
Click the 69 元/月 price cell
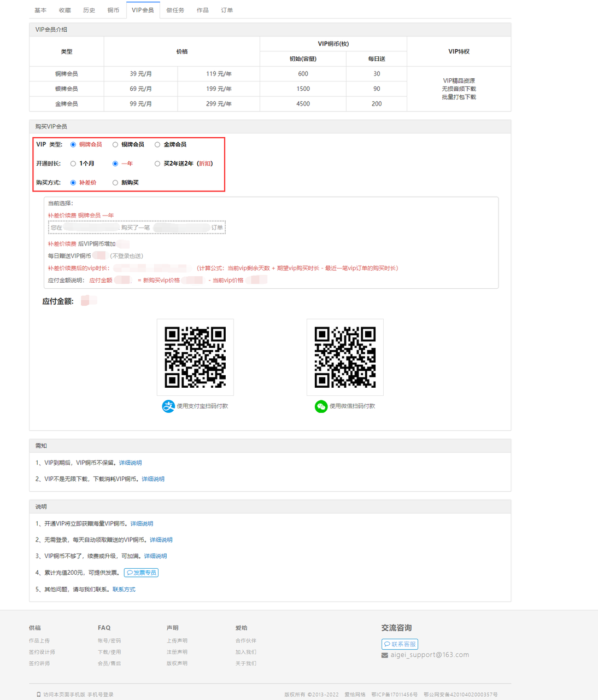pos(140,89)
